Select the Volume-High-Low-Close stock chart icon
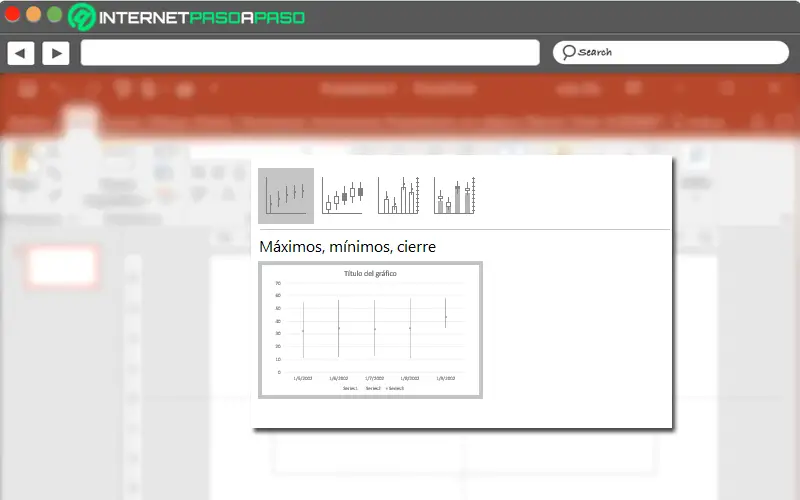This screenshot has height=500, width=800. pyautogui.click(x=398, y=196)
